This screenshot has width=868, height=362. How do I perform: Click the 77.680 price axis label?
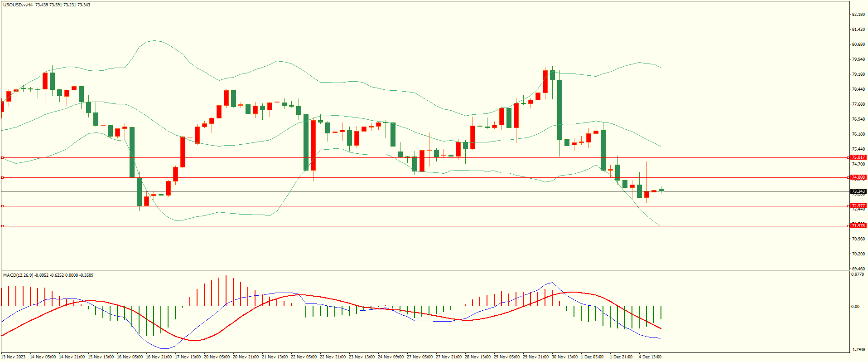click(858, 104)
